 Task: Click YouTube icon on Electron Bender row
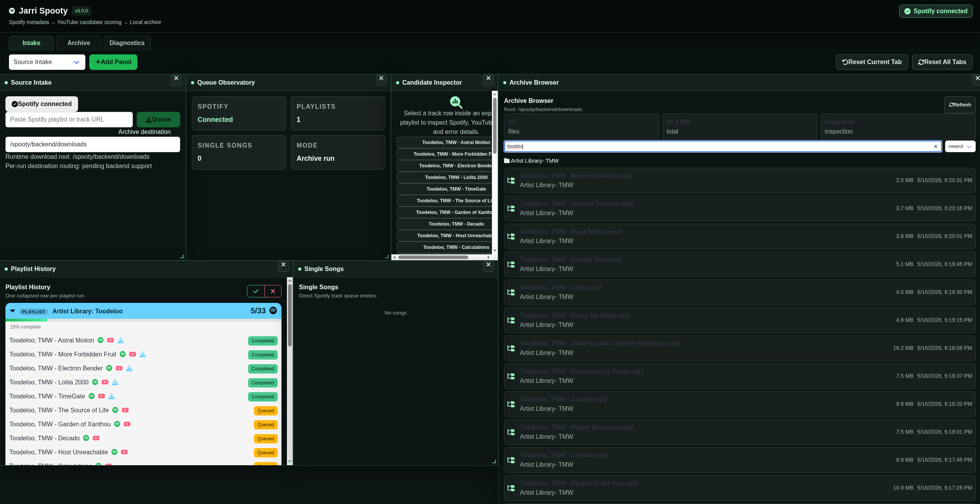click(x=119, y=368)
